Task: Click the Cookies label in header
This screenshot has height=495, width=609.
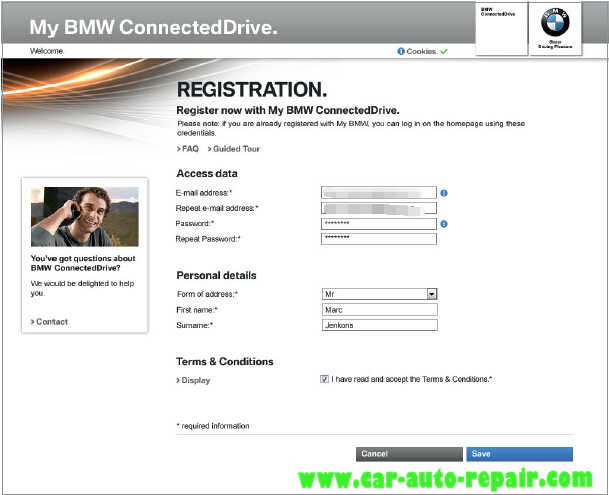Action: pyautogui.click(x=422, y=51)
